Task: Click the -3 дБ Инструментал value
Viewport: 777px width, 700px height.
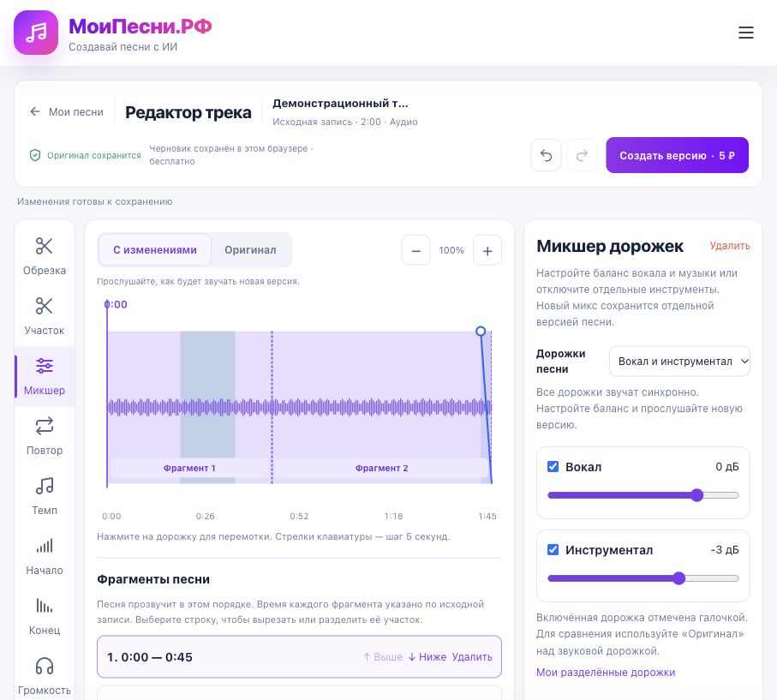Action: tap(725, 550)
